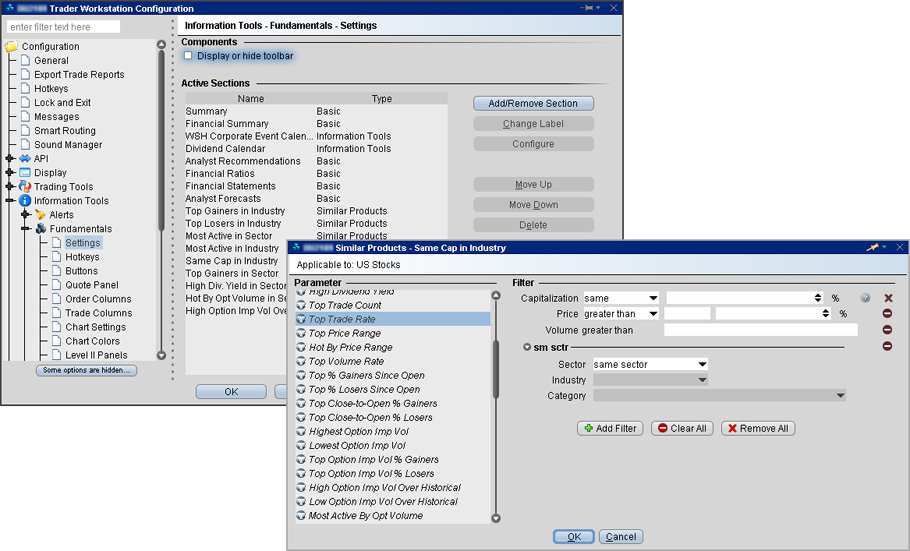Click help icon next to Capitalization filter

865,298
